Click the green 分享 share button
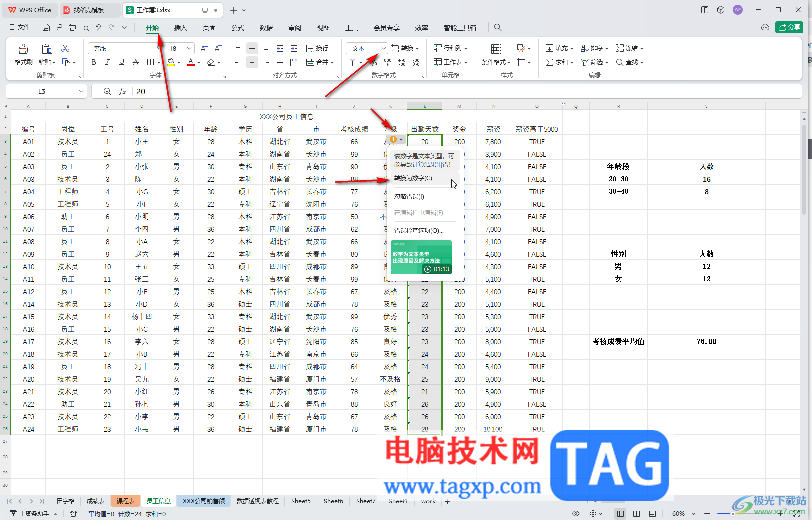812x520 pixels. coord(789,27)
